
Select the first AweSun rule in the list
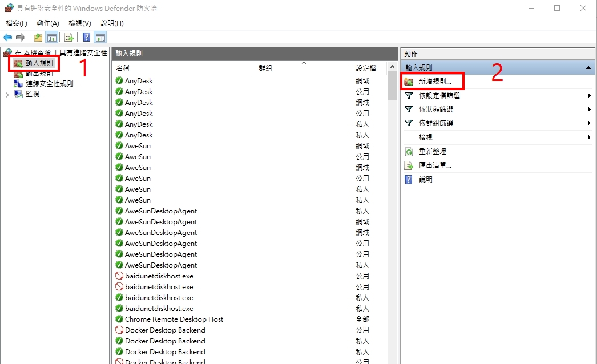click(138, 146)
